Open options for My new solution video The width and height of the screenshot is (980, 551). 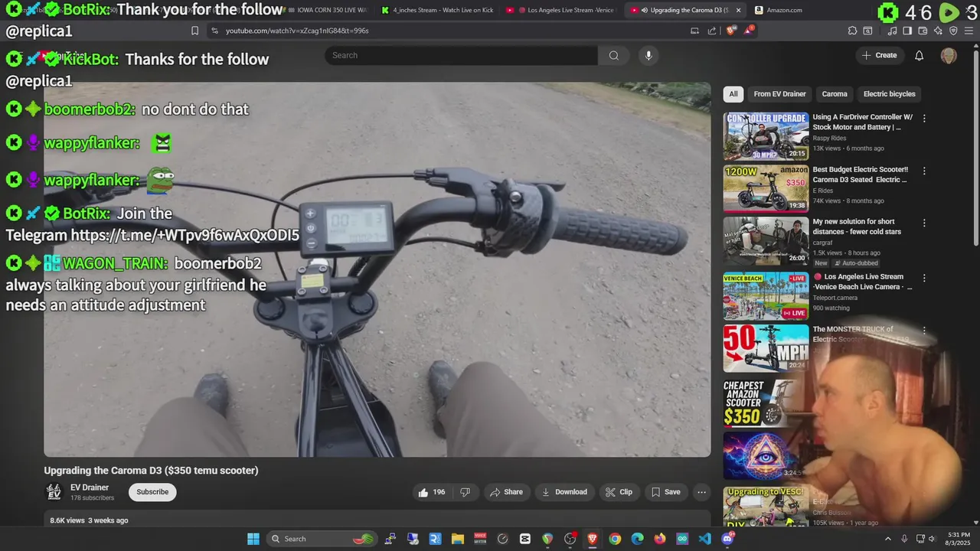coord(924,223)
